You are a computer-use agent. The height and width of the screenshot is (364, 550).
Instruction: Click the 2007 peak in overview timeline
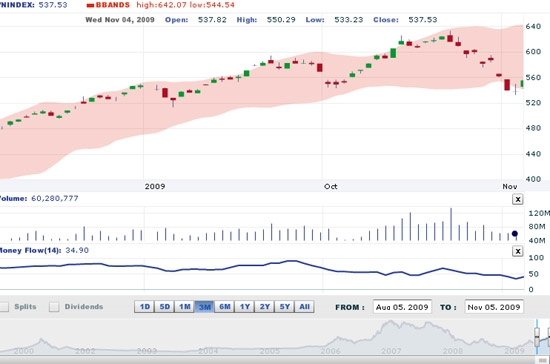390,323
